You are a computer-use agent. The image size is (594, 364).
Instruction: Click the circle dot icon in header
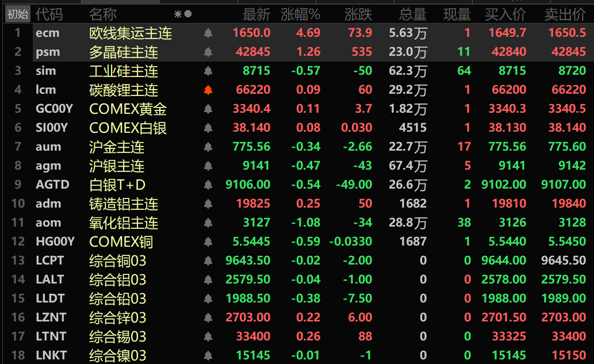[x=188, y=14]
